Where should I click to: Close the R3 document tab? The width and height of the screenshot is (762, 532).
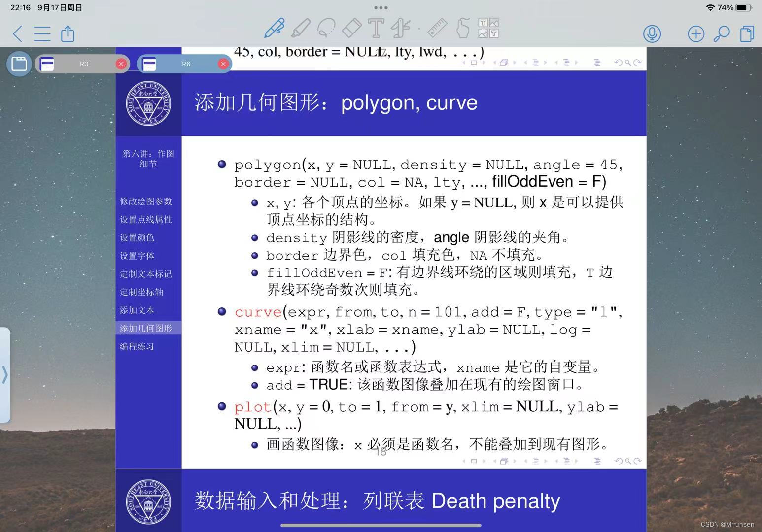click(121, 64)
